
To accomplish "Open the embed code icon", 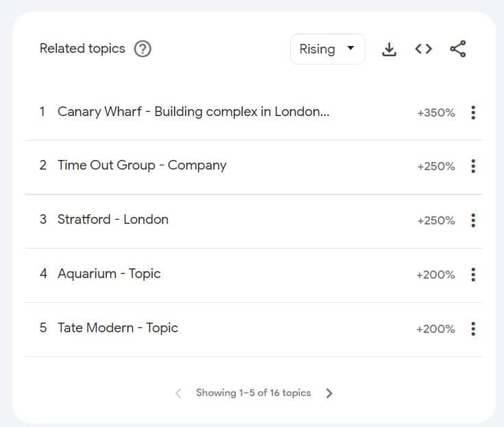I will (424, 49).
